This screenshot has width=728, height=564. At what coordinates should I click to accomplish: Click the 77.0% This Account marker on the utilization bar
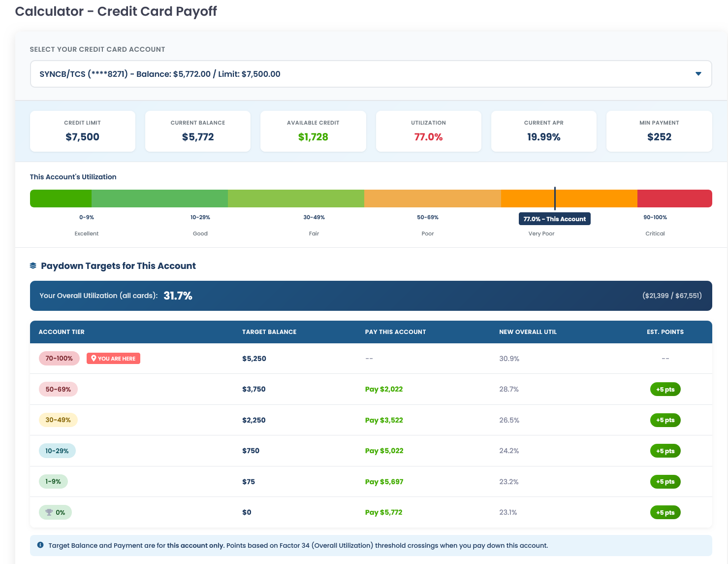coord(555,218)
